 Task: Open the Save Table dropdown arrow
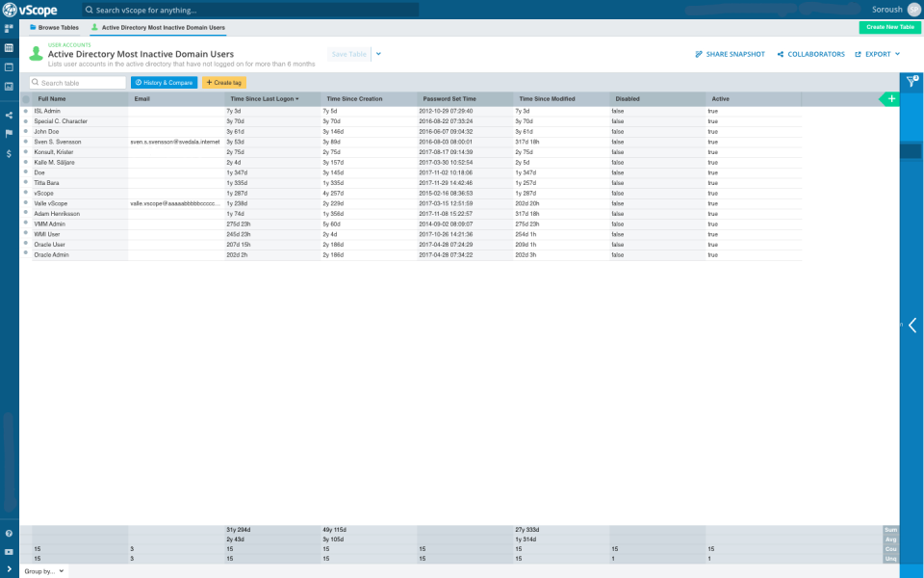(x=377, y=55)
